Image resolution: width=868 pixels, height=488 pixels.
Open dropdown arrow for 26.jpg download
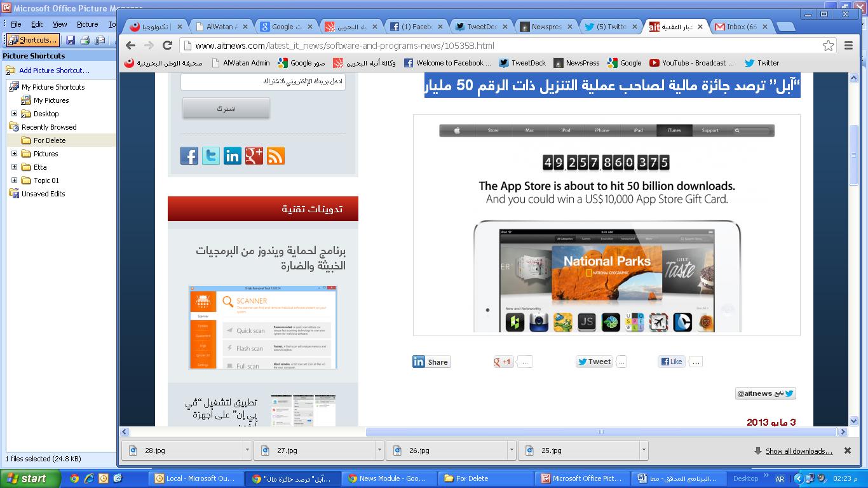click(x=512, y=451)
